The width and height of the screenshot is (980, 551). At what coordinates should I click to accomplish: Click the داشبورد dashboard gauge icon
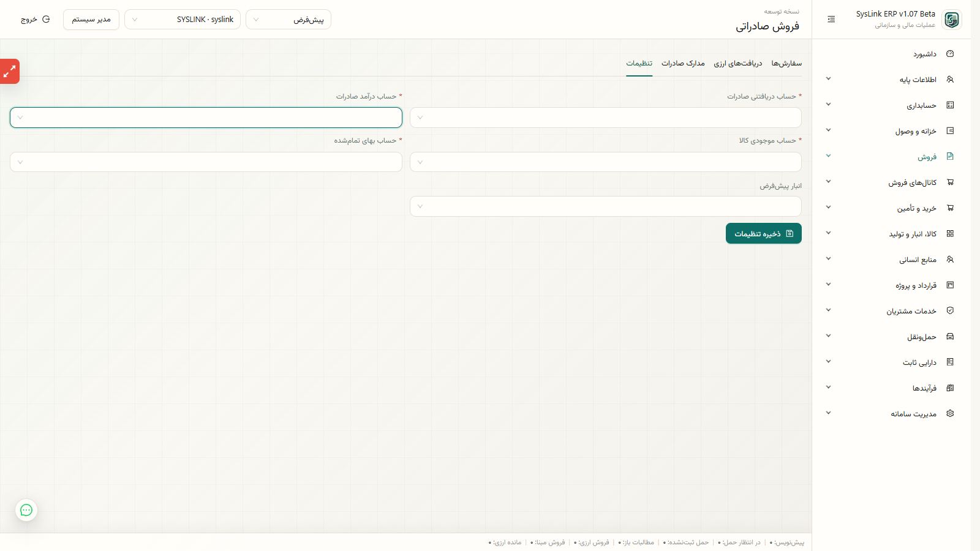click(x=950, y=54)
